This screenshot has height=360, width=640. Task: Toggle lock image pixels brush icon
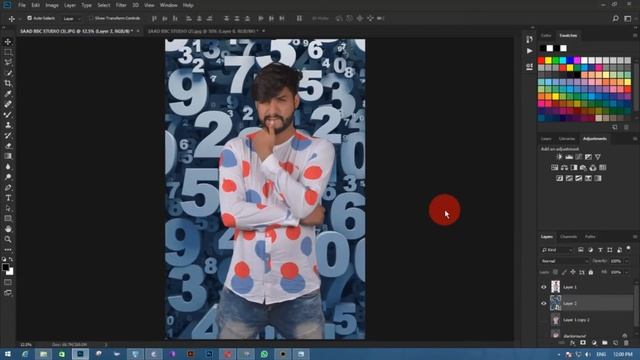pos(564,272)
